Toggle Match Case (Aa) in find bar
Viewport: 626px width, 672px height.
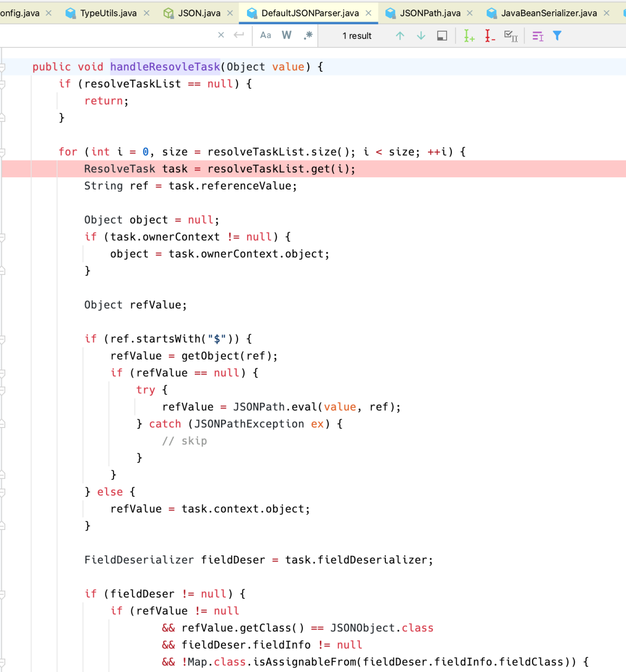(x=265, y=35)
